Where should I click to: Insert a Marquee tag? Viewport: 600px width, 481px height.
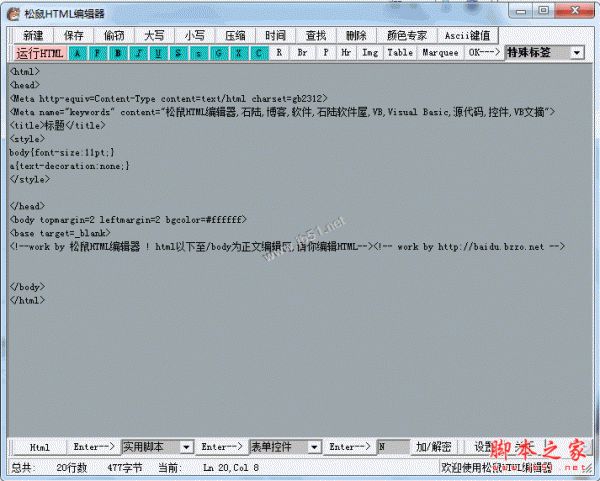[x=440, y=52]
